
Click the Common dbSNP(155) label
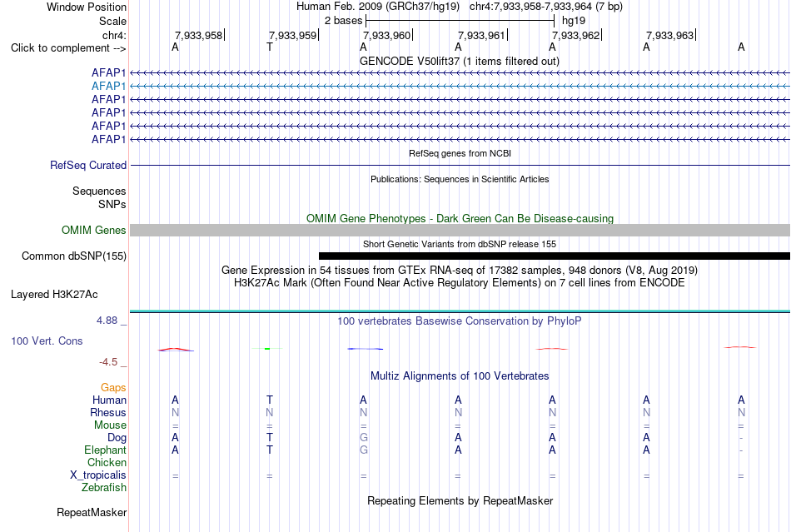coord(73,256)
